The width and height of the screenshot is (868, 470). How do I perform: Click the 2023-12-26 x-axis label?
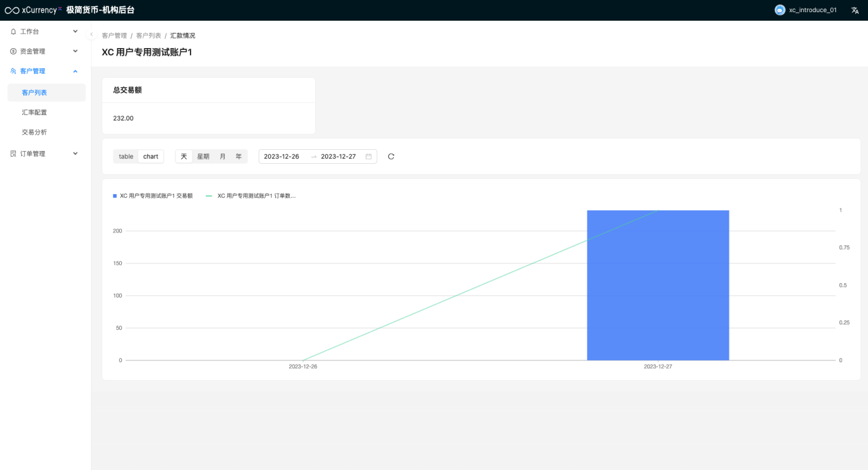[303, 367]
